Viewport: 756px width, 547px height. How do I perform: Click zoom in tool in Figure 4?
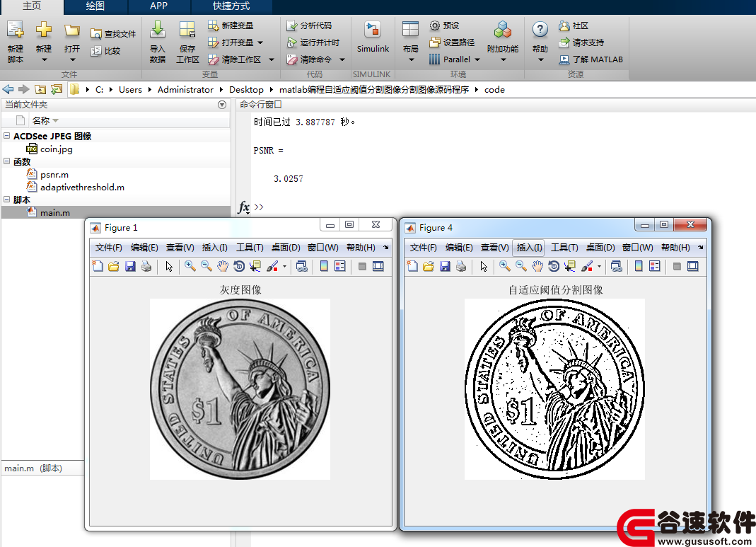click(x=505, y=266)
